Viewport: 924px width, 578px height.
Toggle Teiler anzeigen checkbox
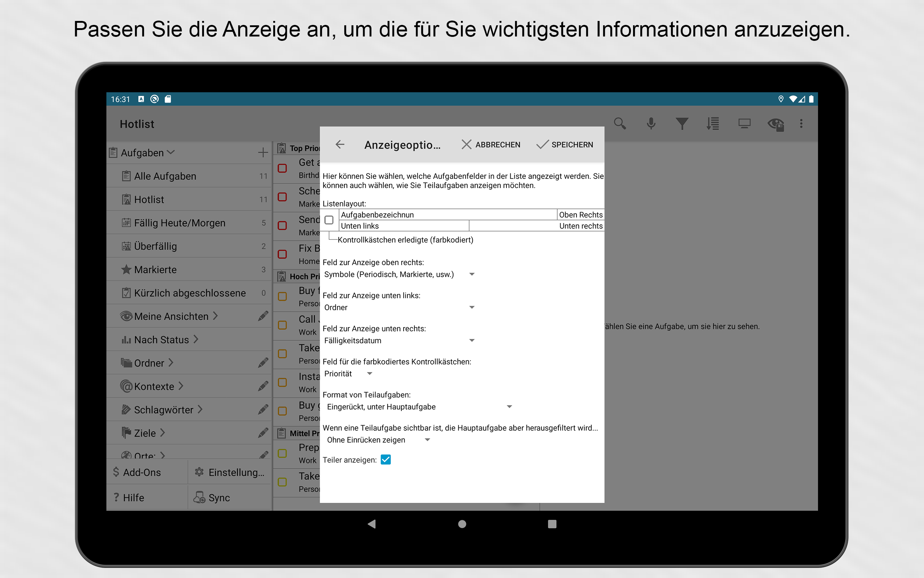tap(385, 460)
